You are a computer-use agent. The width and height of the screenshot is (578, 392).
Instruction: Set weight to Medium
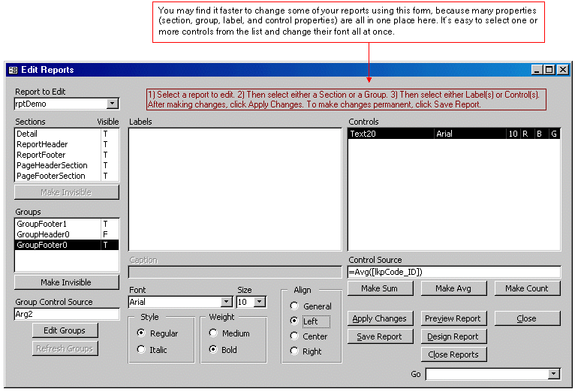tap(213, 333)
